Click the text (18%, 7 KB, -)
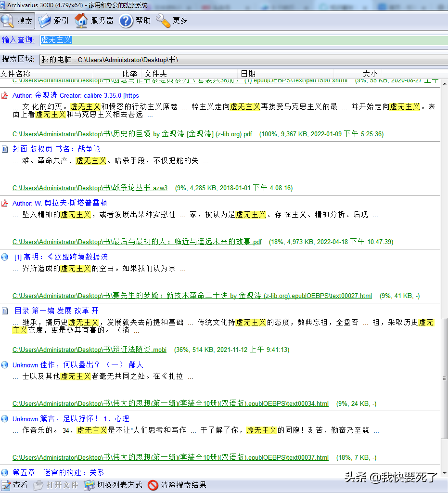Viewport: 448px width, 493px height. 356,457
